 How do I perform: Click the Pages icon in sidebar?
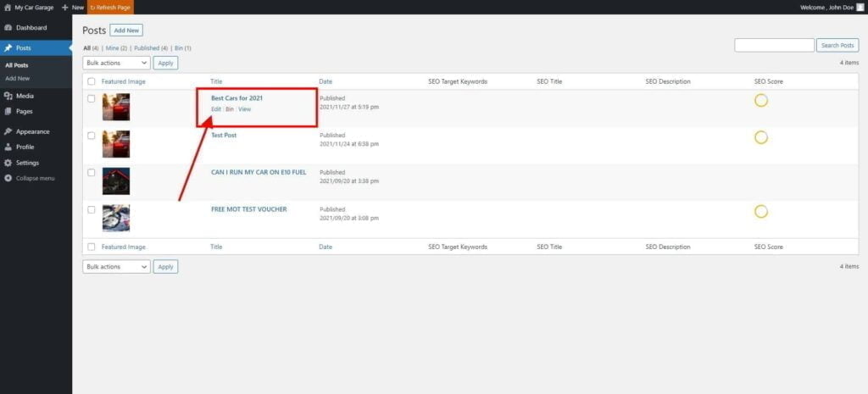coord(8,111)
